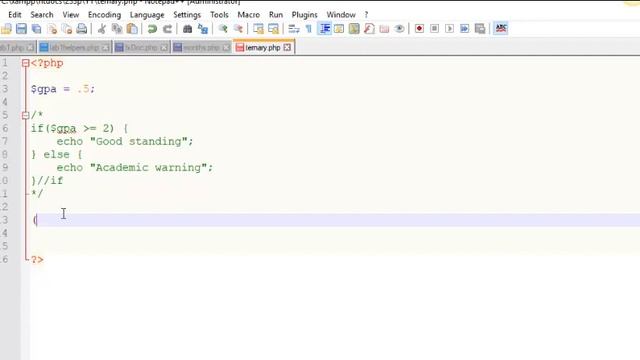Click the Save Recorded Macro icon
Image resolution: width=640 pixels, height=360 pixels.
[480, 29]
